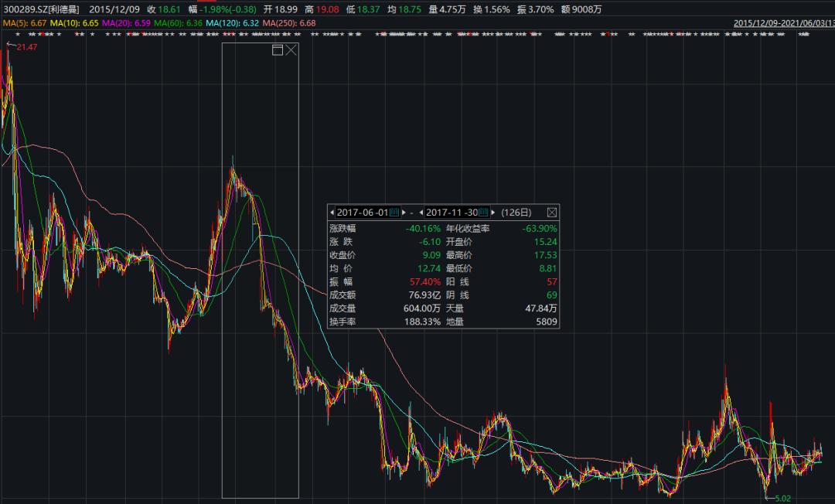
Task: Open calendar picker for start date 2017-06-01
Action: (x=394, y=213)
